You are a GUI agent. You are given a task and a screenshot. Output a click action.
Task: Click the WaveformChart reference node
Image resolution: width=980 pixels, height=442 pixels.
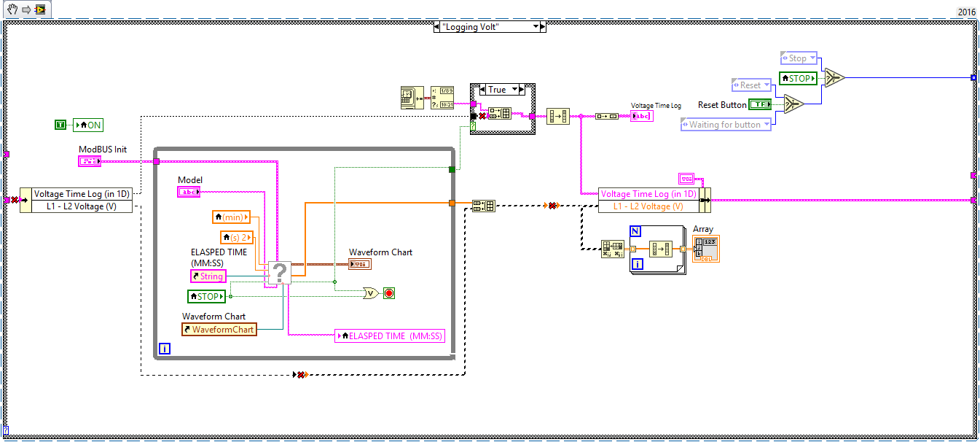[219, 329]
